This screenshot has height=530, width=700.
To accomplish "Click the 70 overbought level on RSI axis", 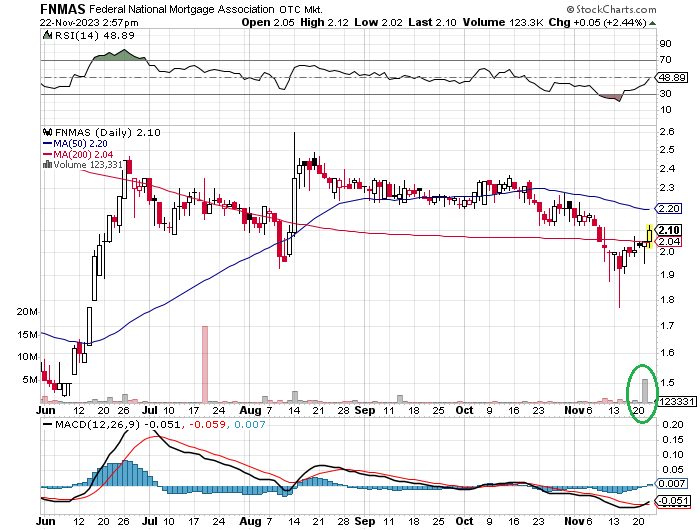I will point(665,60).
